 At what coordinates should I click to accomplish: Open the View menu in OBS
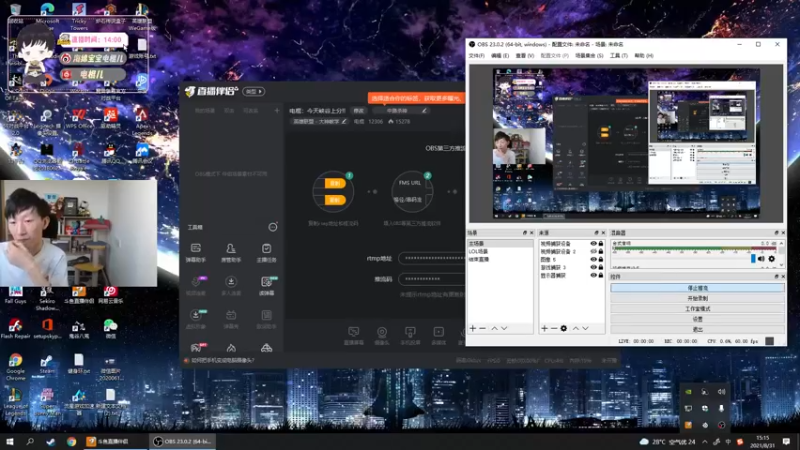[x=524, y=56]
